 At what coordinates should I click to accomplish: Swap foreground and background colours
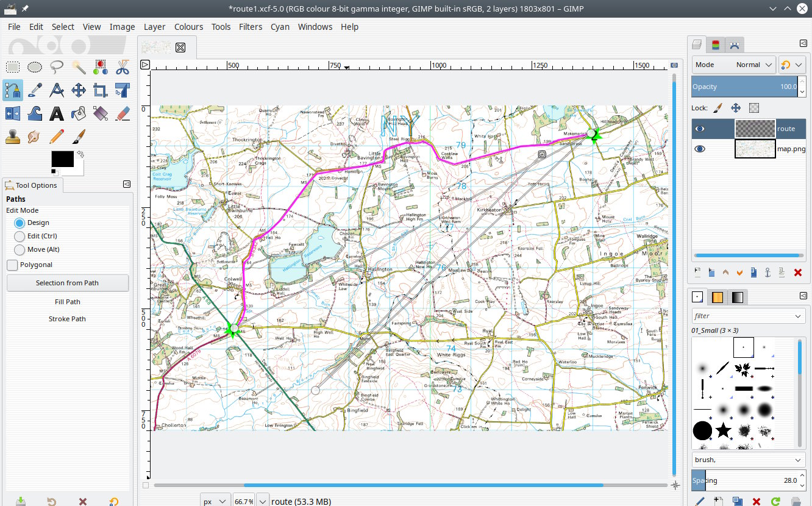(x=79, y=155)
